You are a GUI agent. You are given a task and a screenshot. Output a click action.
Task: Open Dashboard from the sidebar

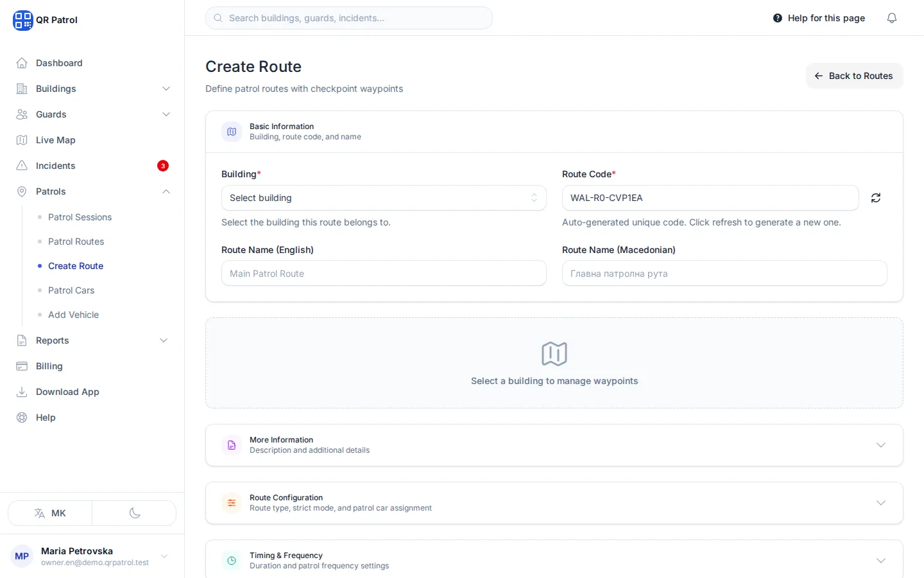(92, 63)
